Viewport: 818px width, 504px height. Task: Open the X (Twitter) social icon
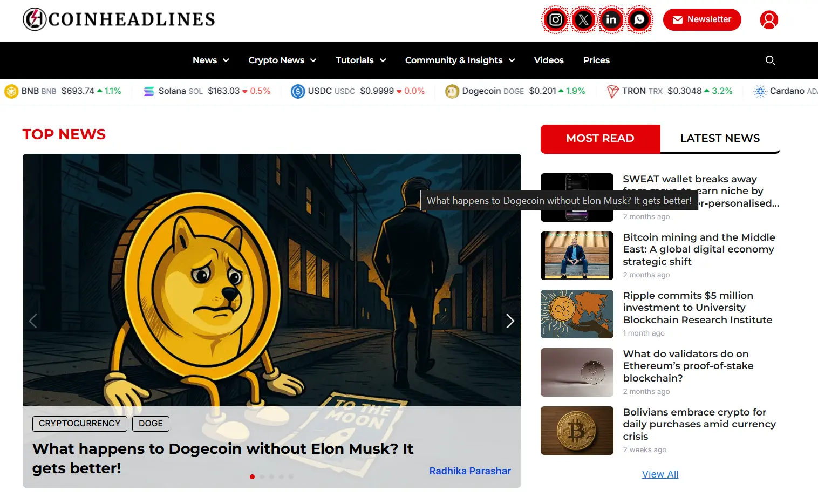point(583,20)
